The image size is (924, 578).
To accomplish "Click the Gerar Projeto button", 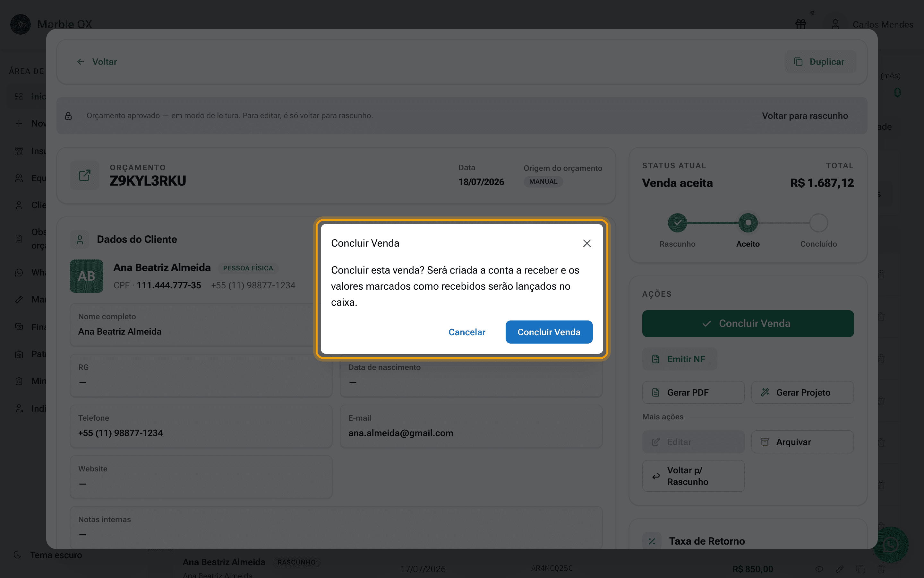I will coord(802,392).
